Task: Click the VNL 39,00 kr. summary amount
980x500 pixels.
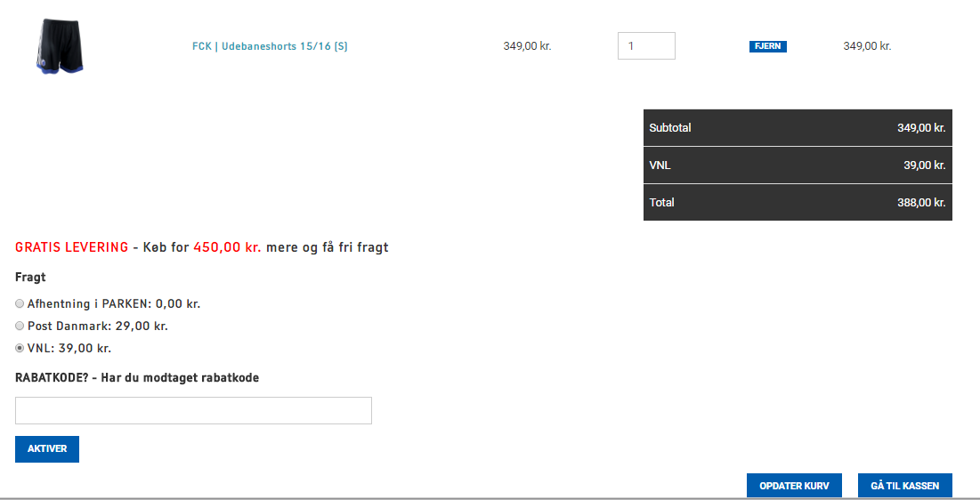Action: [x=924, y=165]
